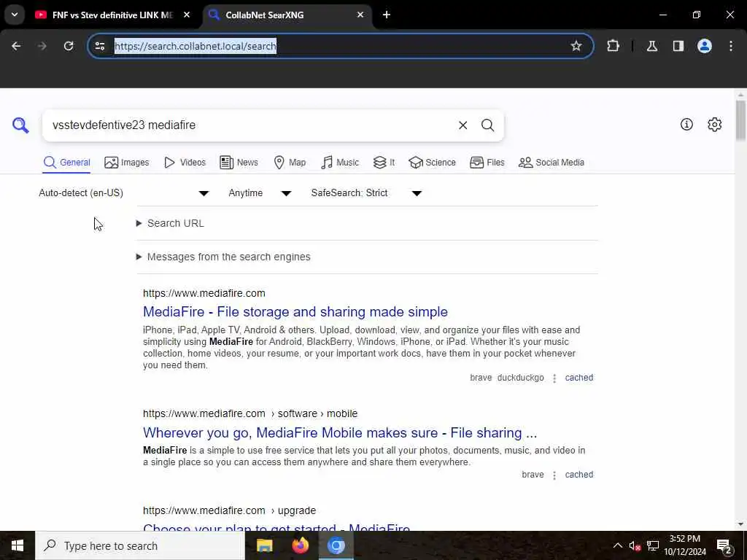Click the network tray icon
The width and height of the screenshot is (747, 560).
click(x=653, y=545)
